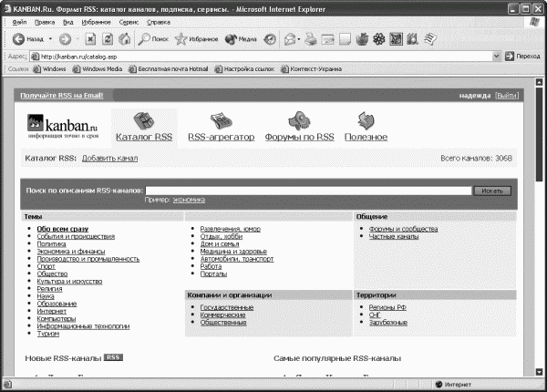Open the Back button history dropdown arrow
Viewport: 547px width, 392px height.
click(x=50, y=39)
